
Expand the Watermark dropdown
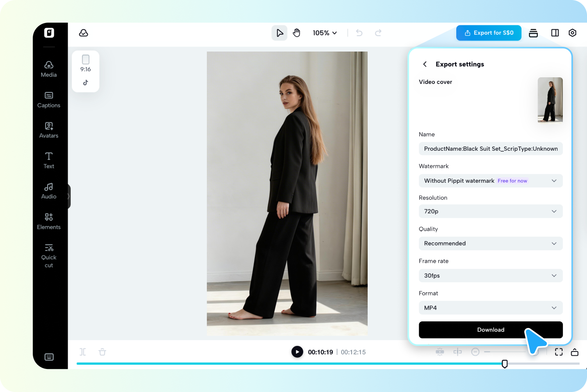[491, 181]
